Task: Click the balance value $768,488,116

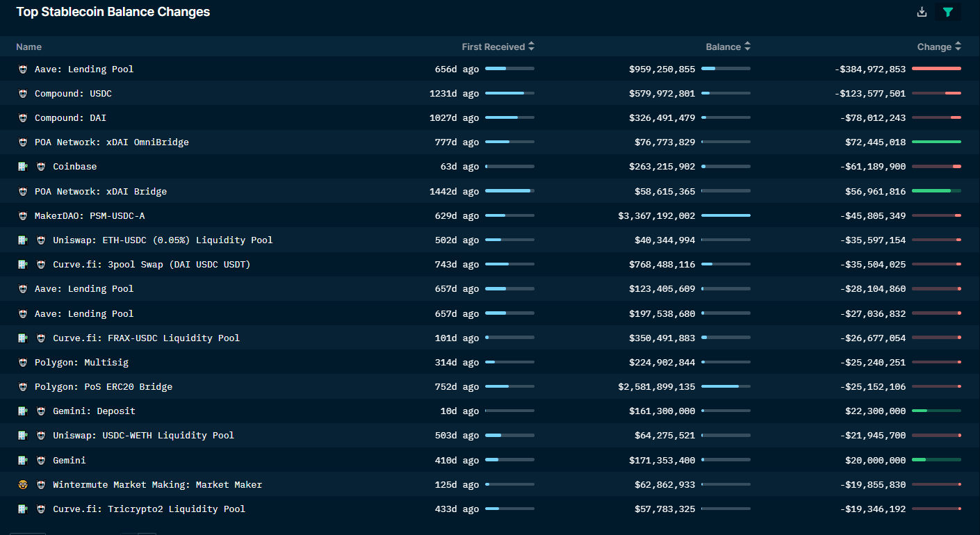Action: [662, 265]
